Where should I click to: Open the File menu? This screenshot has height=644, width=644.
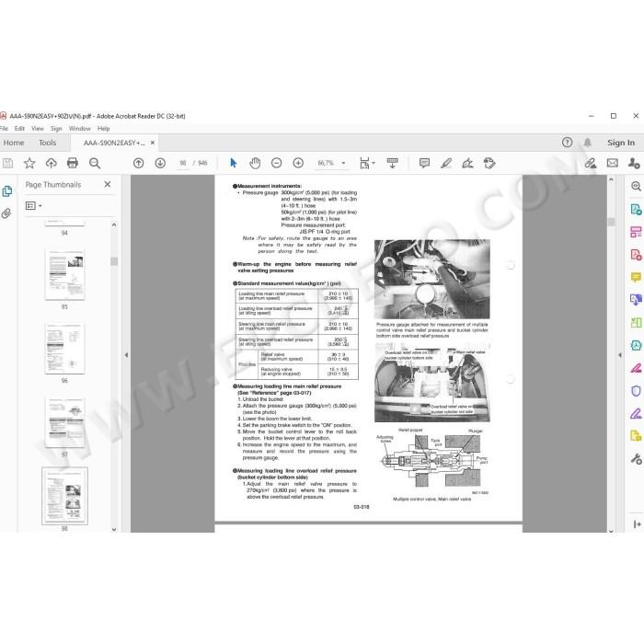pos(4,129)
